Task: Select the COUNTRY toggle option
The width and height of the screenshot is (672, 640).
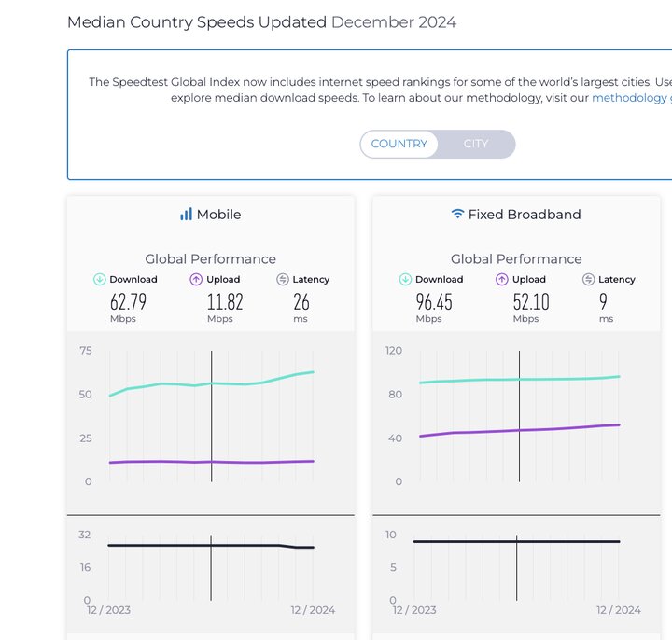Action: 399,144
